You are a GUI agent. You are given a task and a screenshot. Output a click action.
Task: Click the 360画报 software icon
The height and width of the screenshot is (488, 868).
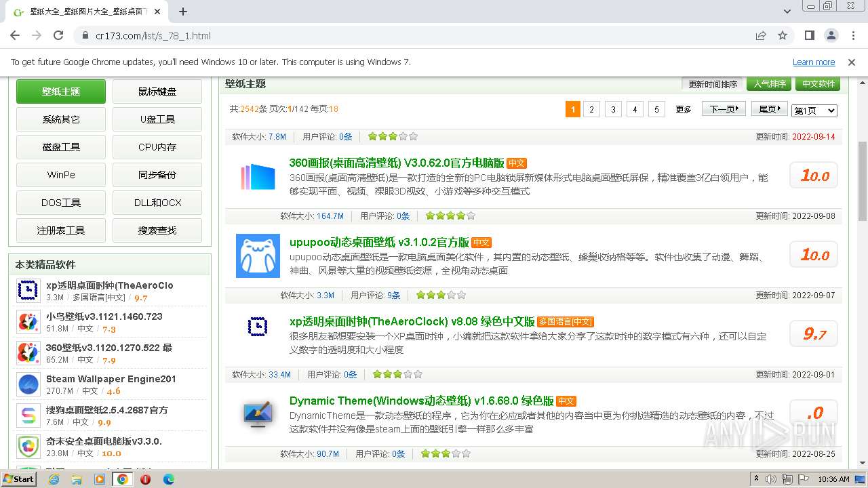coord(258,176)
